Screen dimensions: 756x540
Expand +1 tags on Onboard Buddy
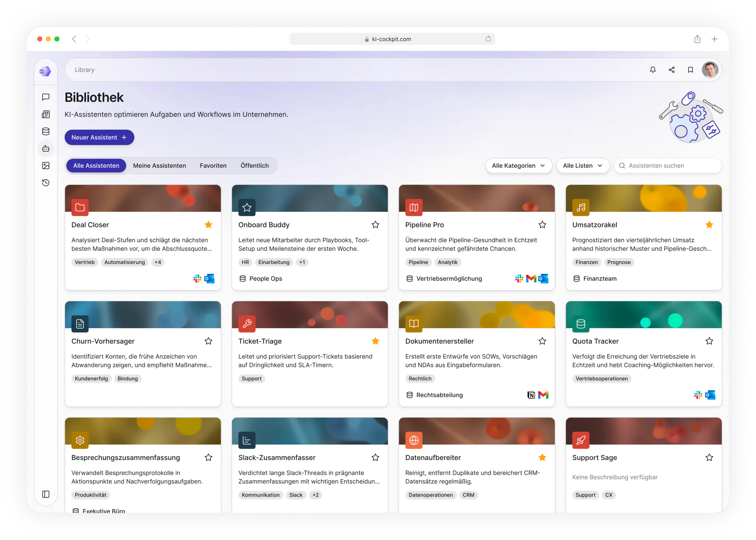[302, 262]
